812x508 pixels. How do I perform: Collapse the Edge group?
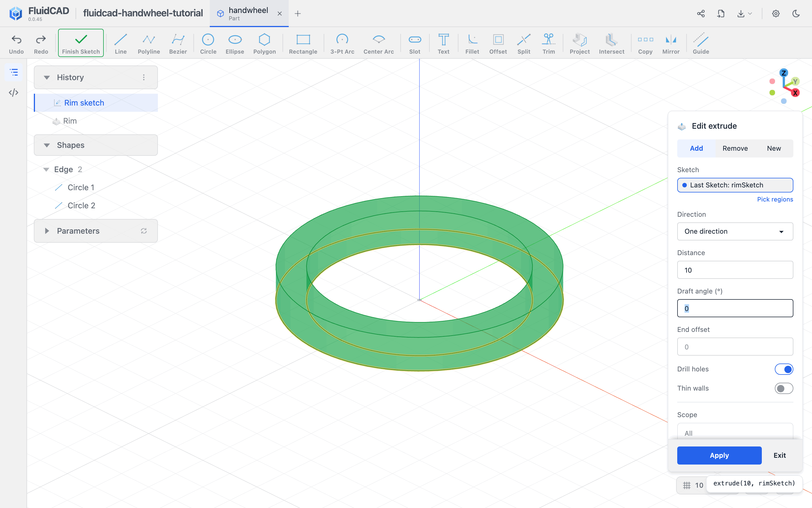point(46,169)
